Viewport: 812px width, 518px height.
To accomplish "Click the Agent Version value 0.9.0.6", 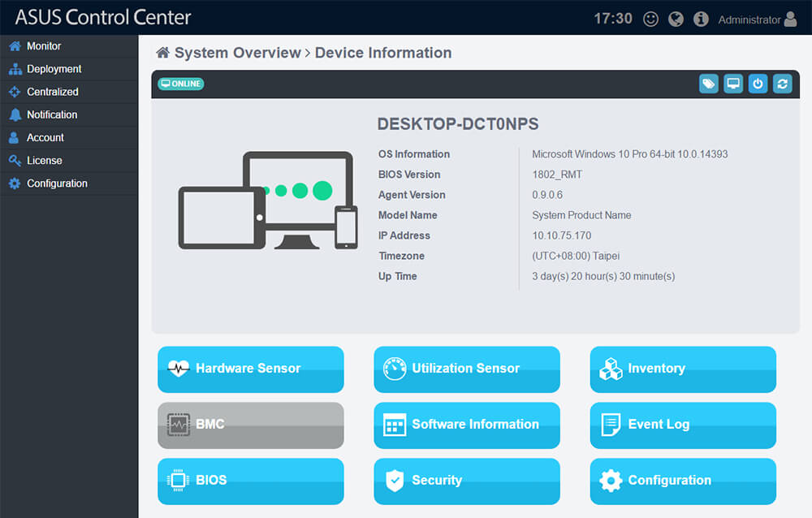I will [547, 195].
